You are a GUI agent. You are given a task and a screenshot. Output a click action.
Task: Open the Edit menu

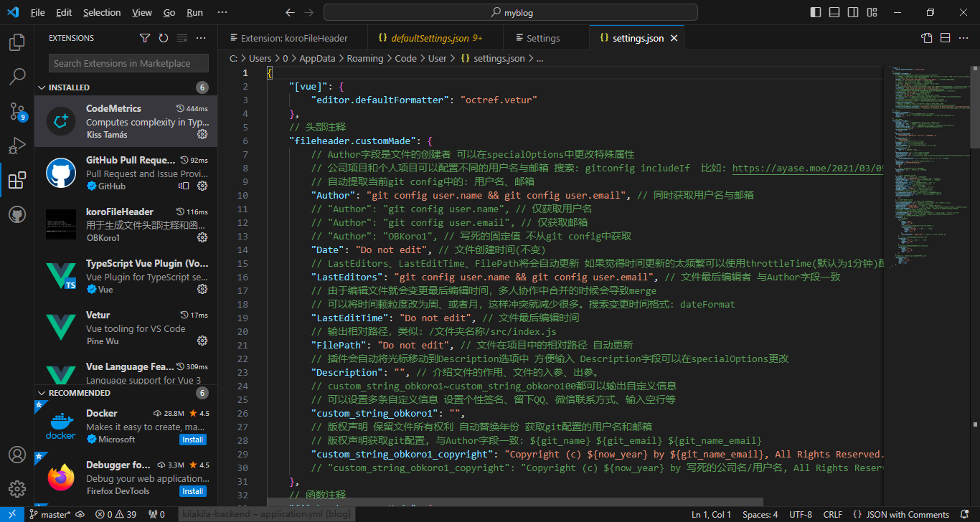pyautogui.click(x=64, y=12)
